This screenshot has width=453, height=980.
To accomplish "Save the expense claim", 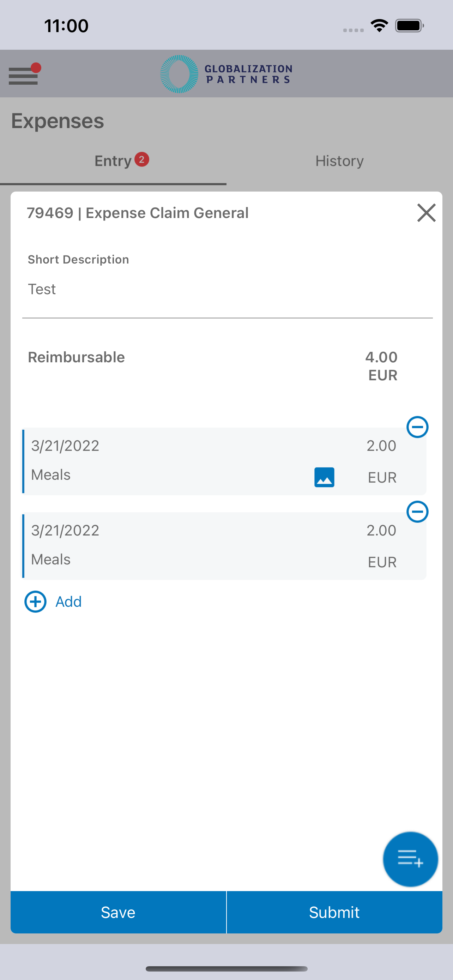I will pyautogui.click(x=118, y=912).
